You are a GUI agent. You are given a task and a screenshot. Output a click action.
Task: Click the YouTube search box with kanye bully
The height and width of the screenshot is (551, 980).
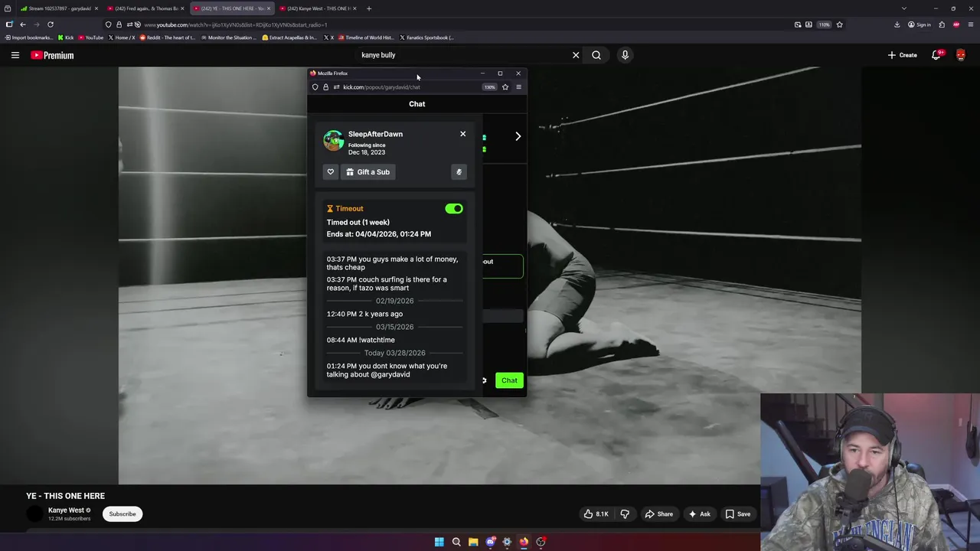click(463, 55)
